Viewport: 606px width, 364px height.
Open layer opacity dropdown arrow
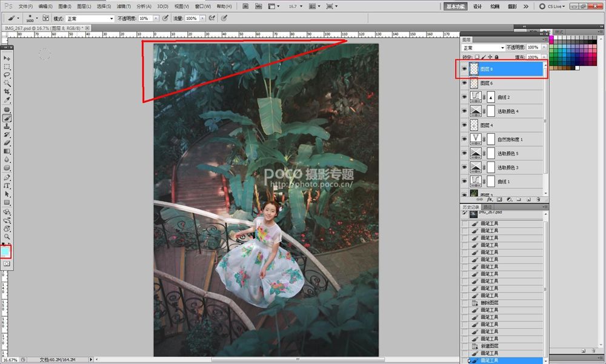pyautogui.click(x=544, y=47)
